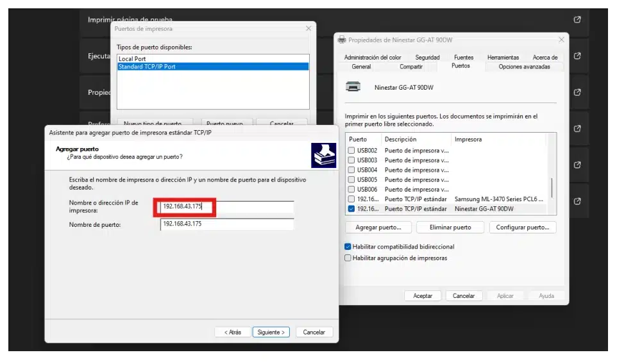
Task: Click the Configurar puerto button
Action: coord(522,227)
